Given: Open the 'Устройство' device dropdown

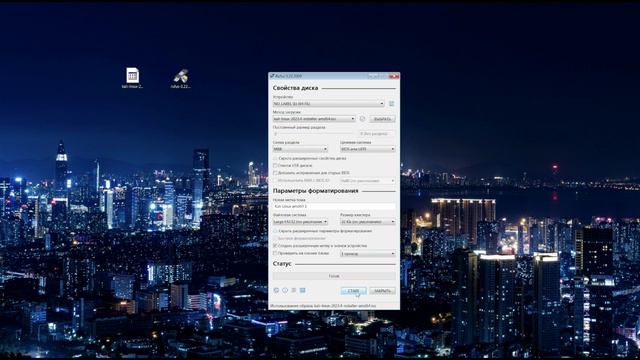Looking at the screenshot, I should pos(329,104).
